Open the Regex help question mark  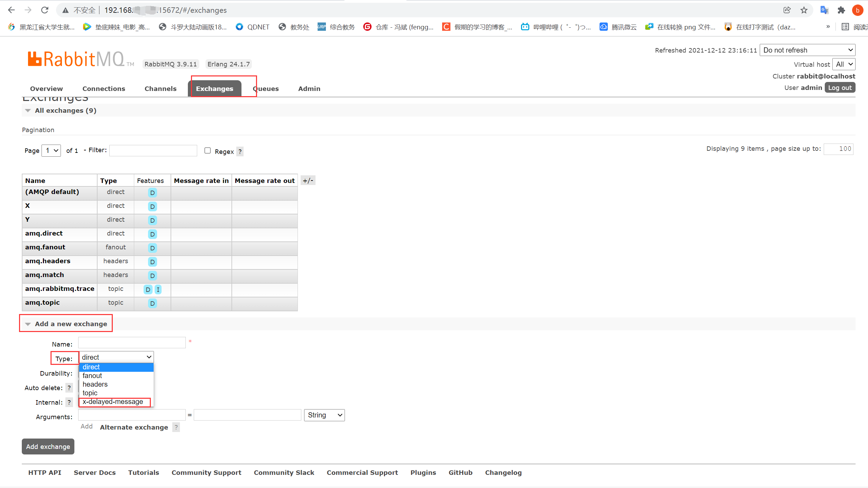[240, 151]
